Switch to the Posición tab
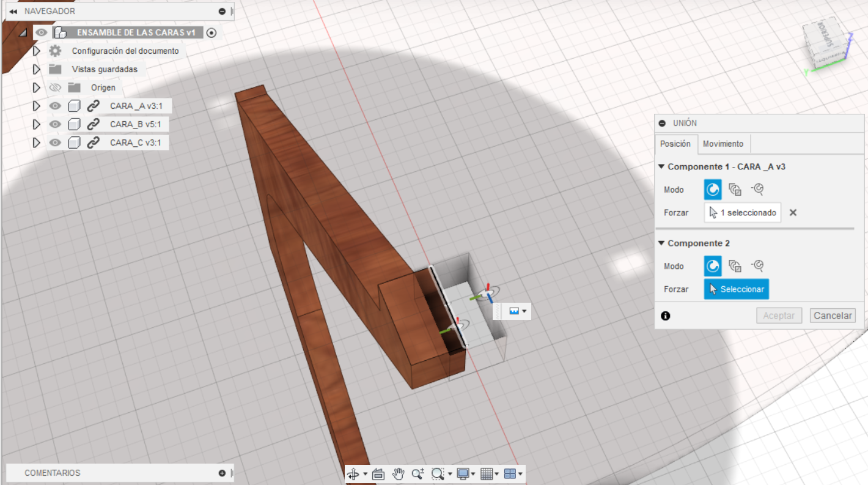The height and width of the screenshot is (485, 868). click(675, 144)
